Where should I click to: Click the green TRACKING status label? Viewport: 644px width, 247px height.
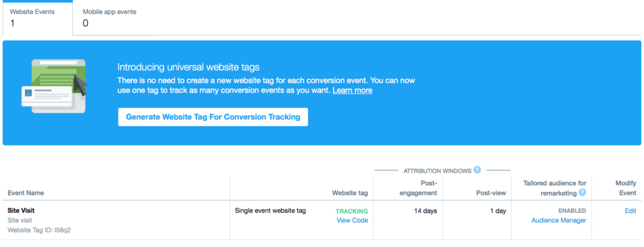click(x=352, y=211)
